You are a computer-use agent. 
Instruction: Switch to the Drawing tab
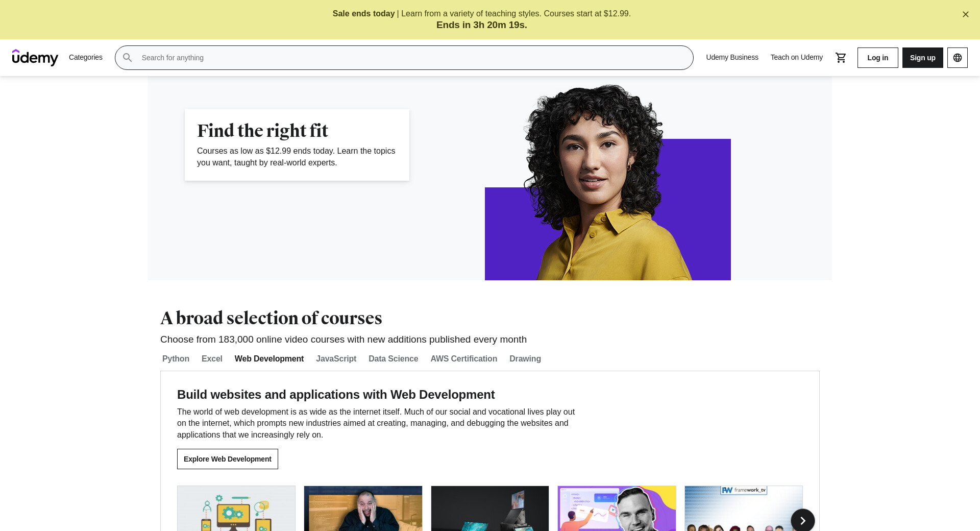click(x=525, y=358)
